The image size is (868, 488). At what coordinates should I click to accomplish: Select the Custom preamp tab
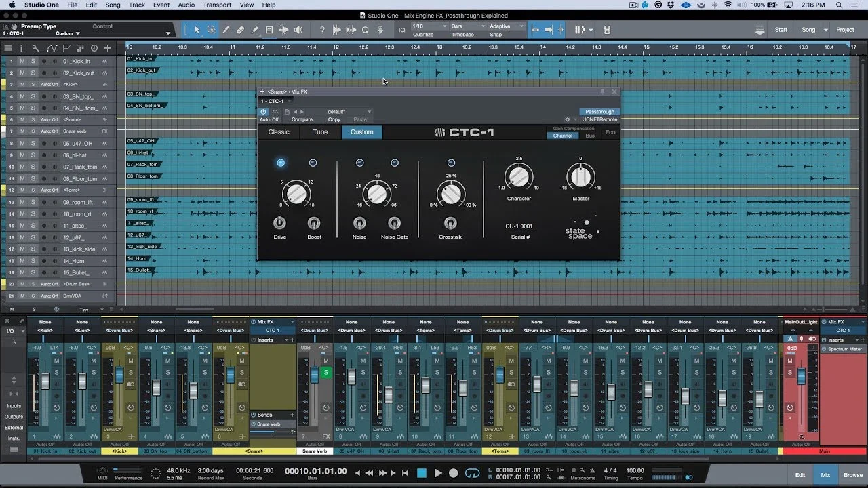(362, 132)
